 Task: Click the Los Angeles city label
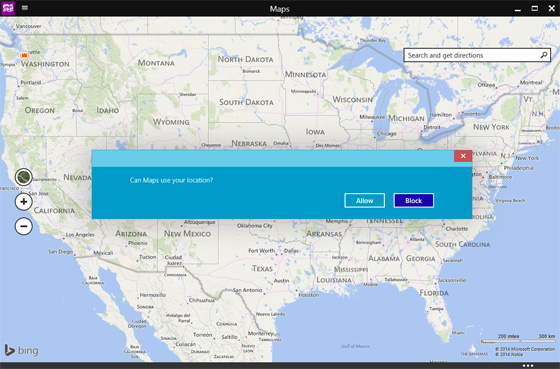[80, 235]
